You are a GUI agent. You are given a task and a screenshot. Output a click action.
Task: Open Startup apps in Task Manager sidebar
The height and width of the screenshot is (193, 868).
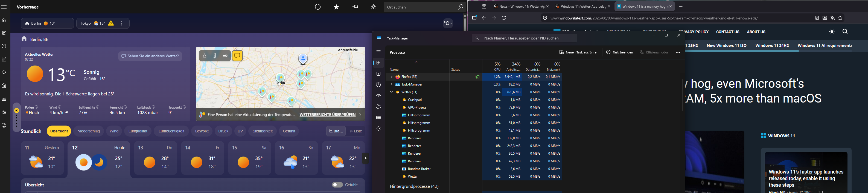coord(378,96)
